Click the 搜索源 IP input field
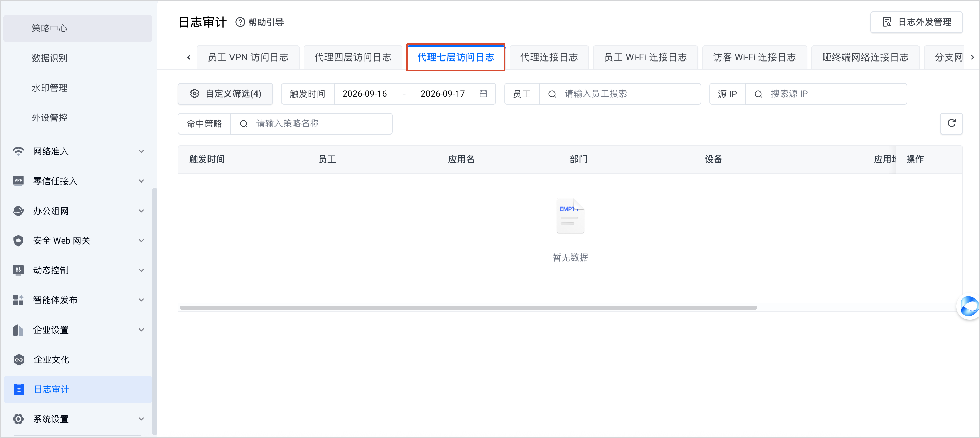Image resolution: width=980 pixels, height=438 pixels. 826,94
